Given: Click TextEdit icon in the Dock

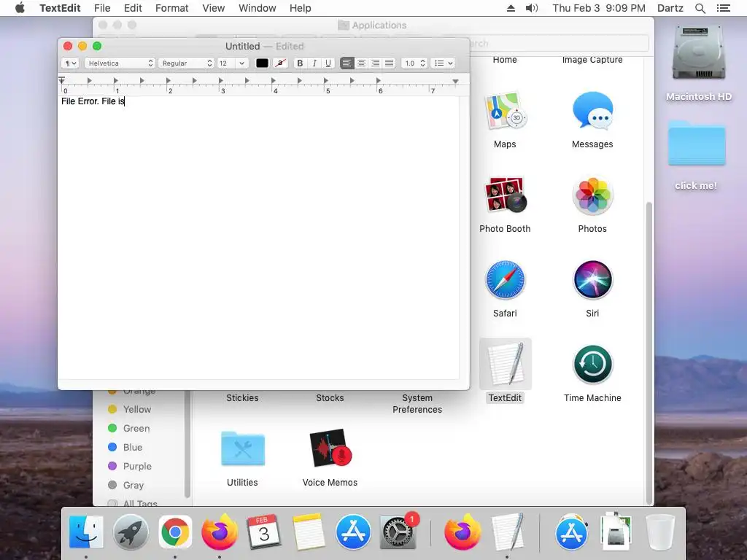Looking at the screenshot, I should tap(508, 532).
